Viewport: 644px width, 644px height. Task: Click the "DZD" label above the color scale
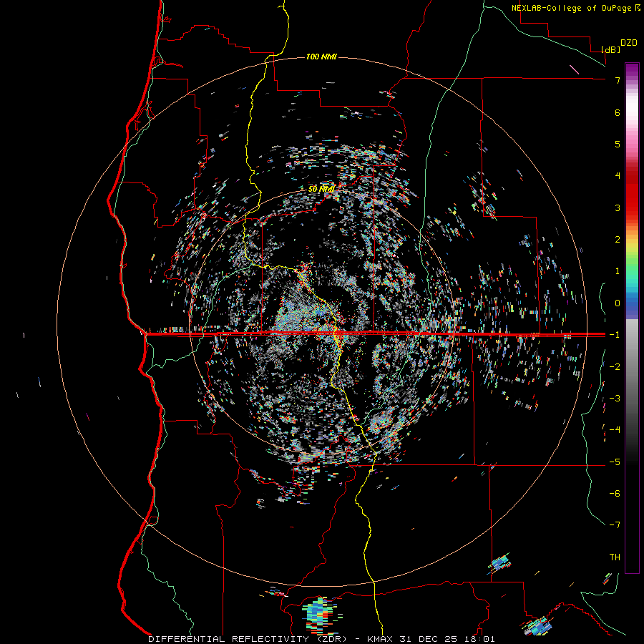(629, 43)
